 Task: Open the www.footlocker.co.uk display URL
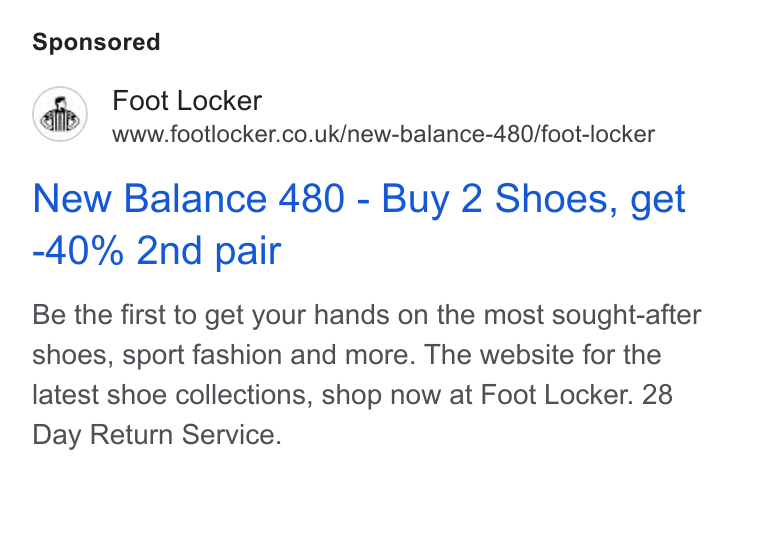pyautogui.click(x=383, y=134)
